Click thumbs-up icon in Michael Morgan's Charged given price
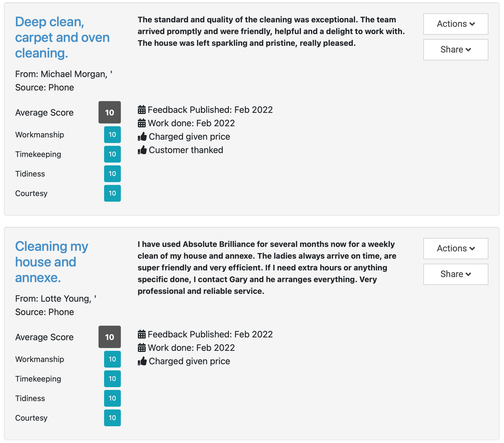 pyautogui.click(x=142, y=137)
